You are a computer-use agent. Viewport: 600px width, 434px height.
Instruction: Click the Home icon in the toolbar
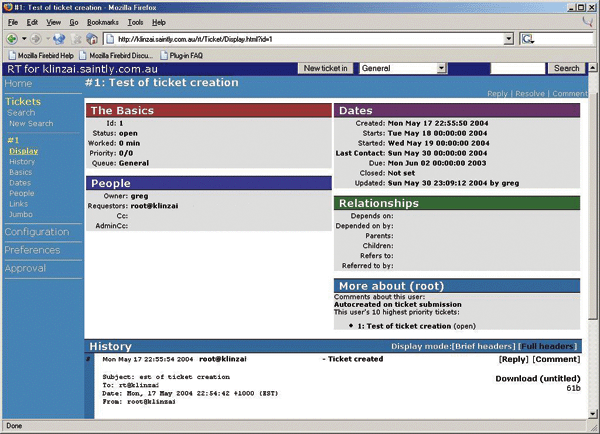[91, 39]
